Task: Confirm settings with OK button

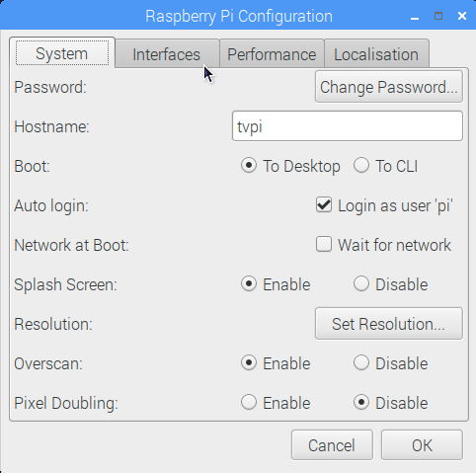Action: click(x=422, y=445)
